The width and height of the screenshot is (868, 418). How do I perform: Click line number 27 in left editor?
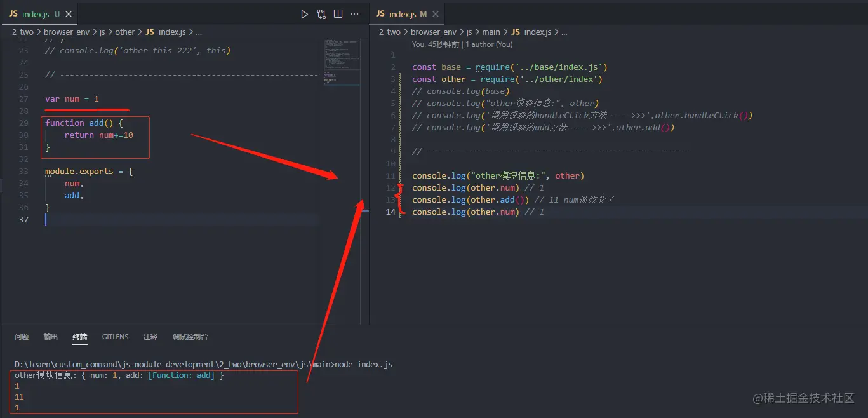(x=23, y=99)
